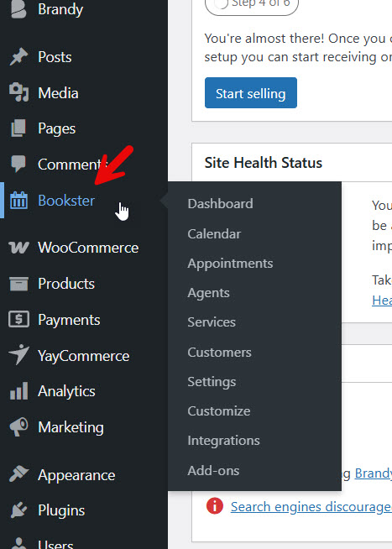The image size is (392, 549).
Task: Click the Plugins plug icon
Action: [x=18, y=510]
